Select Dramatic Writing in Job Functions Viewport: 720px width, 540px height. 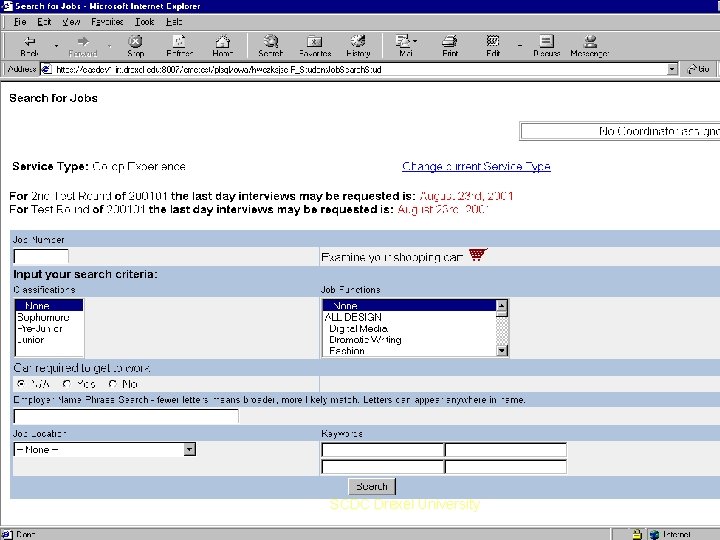[409, 340]
